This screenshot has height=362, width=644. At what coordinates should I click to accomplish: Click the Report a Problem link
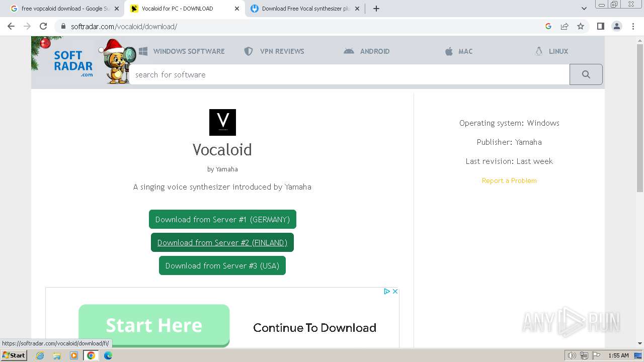(509, 180)
